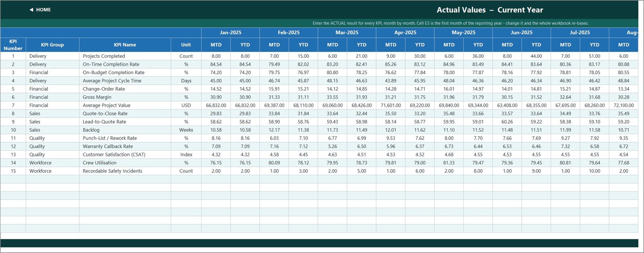Select the Average Project Value USD unit cell
The height and width of the screenshot is (253, 644).
click(186, 106)
